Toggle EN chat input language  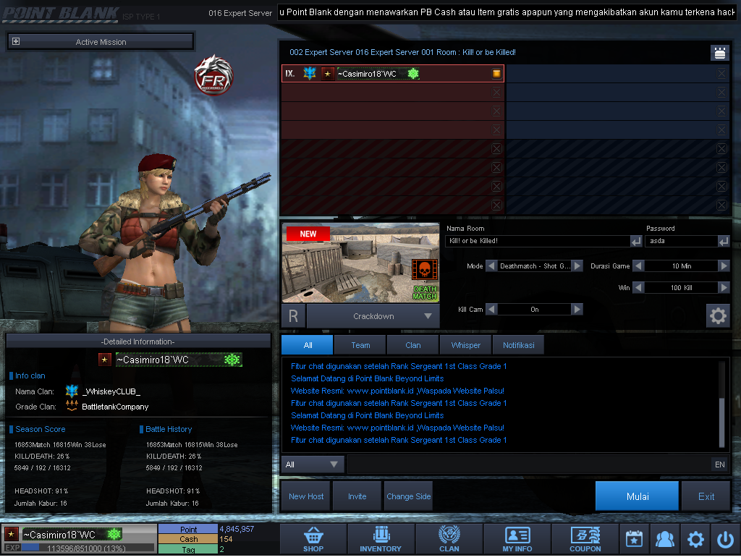(720, 464)
